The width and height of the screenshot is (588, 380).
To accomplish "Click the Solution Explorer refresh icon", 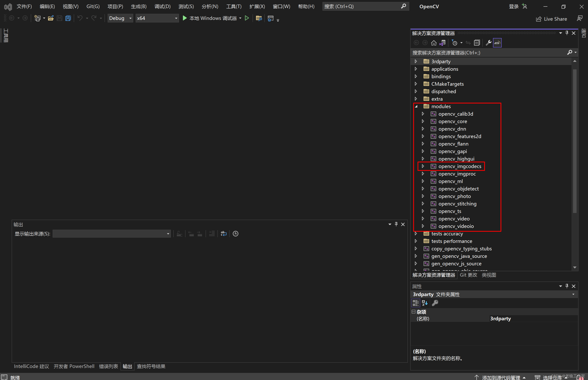I will click(x=468, y=42).
